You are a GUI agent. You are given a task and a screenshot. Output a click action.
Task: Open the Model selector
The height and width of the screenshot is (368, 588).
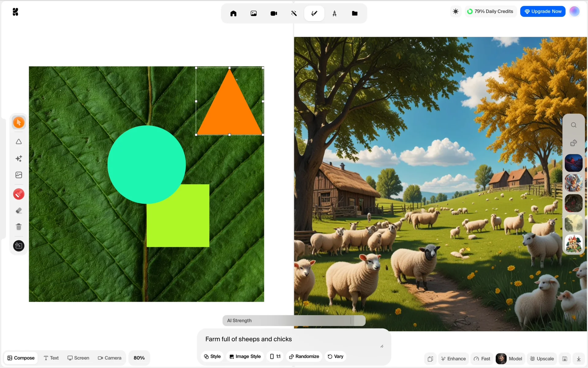pyautogui.click(x=509, y=358)
